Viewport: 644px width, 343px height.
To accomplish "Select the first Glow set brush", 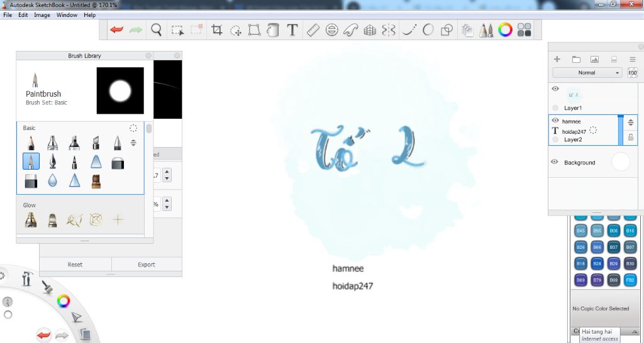I will click(31, 220).
